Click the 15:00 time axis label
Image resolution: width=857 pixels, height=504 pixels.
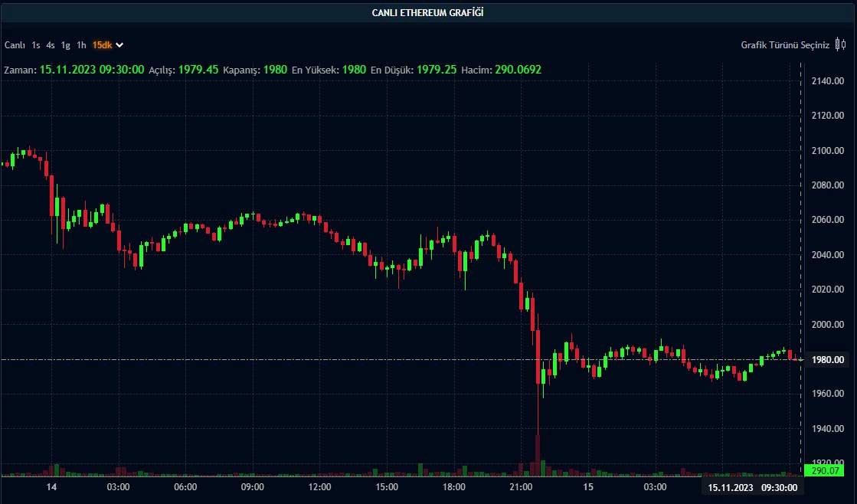(387, 487)
